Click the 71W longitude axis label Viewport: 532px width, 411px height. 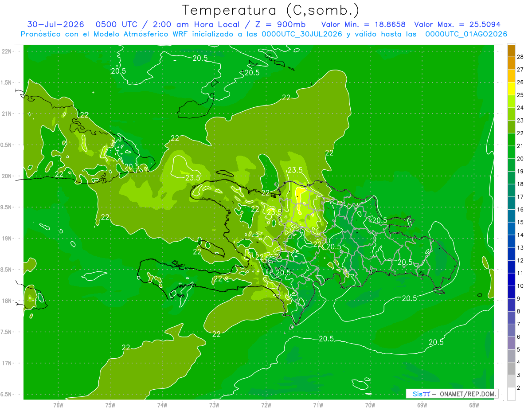pyautogui.click(x=318, y=405)
